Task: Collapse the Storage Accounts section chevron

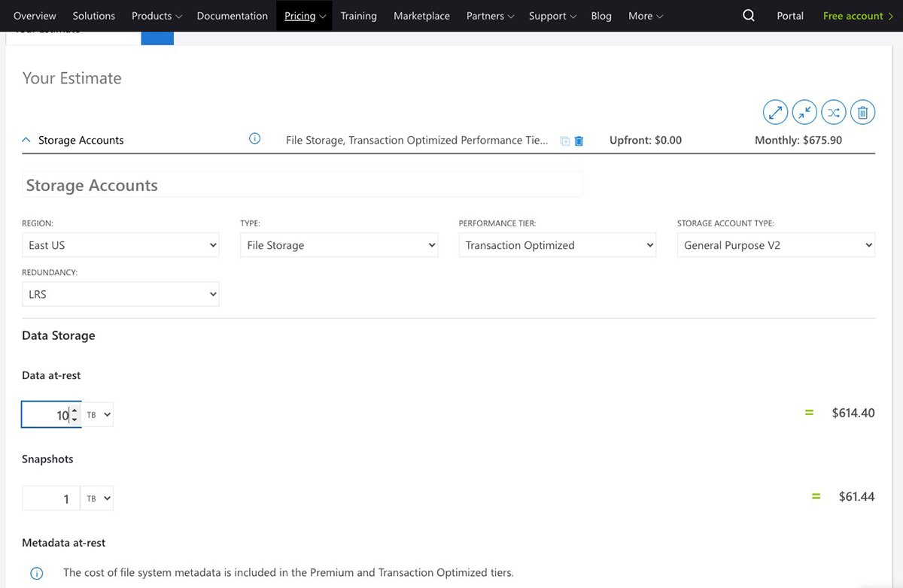Action: pos(26,139)
